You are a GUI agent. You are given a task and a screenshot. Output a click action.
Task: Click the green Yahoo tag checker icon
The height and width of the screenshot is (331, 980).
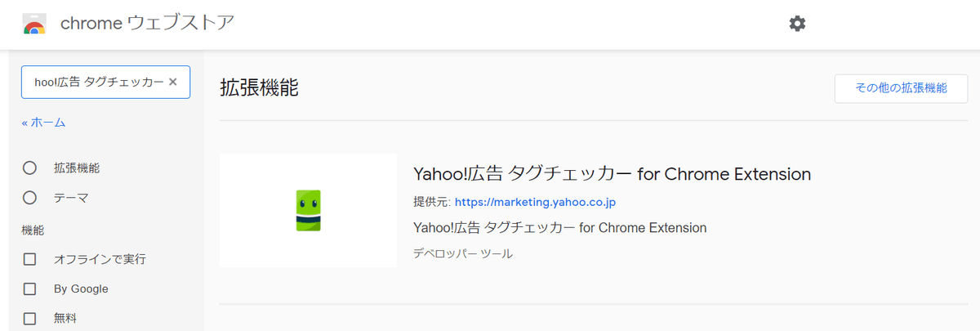(308, 210)
